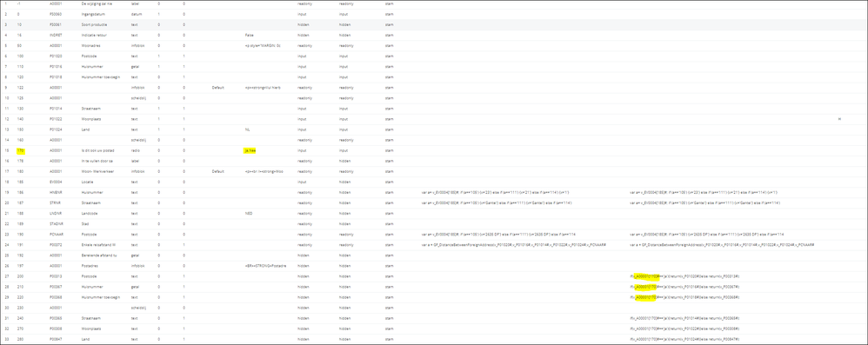Click the 'NED' default value cell
Screen dimensions: 868x345
tap(248, 214)
